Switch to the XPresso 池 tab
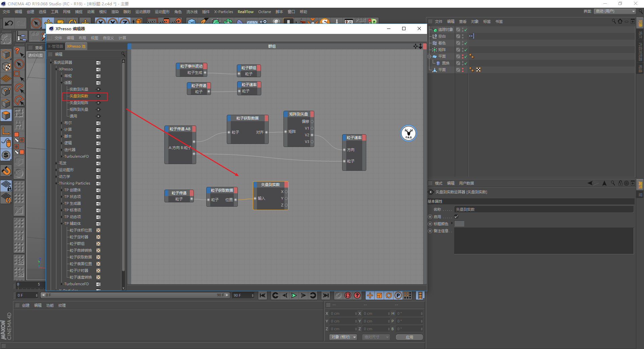Screen dimensions: 644x349 [x=76, y=46]
